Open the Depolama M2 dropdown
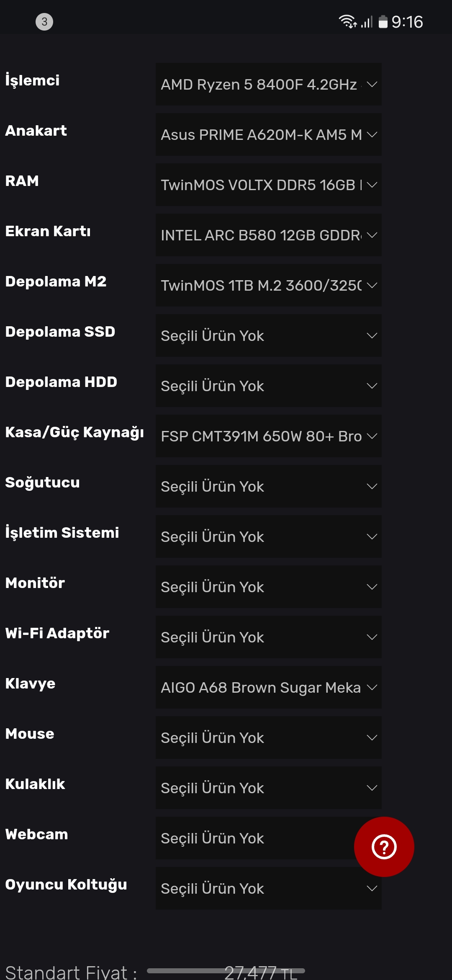The width and height of the screenshot is (452, 980). (x=268, y=285)
